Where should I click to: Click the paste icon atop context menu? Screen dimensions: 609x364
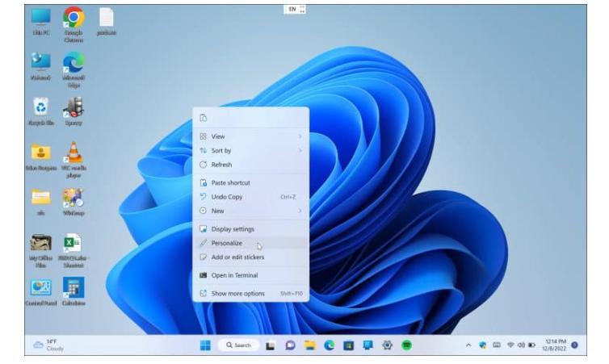[x=203, y=118]
